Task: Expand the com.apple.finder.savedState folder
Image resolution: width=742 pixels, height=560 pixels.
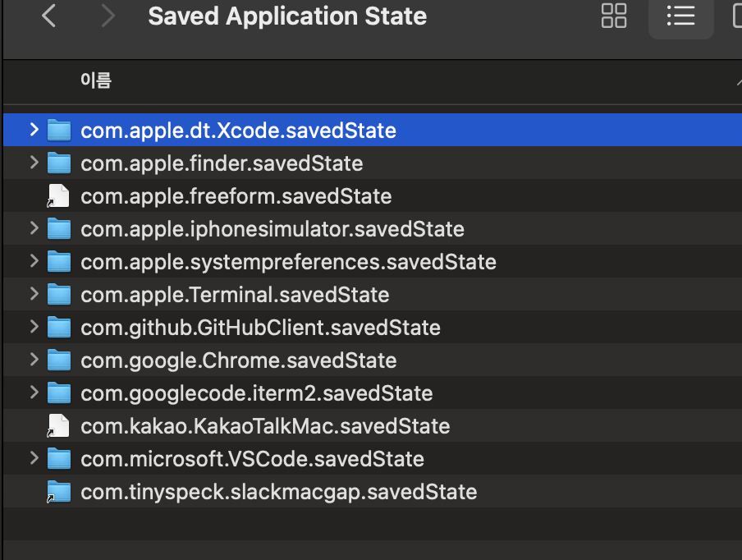Action: click(34, 163)
